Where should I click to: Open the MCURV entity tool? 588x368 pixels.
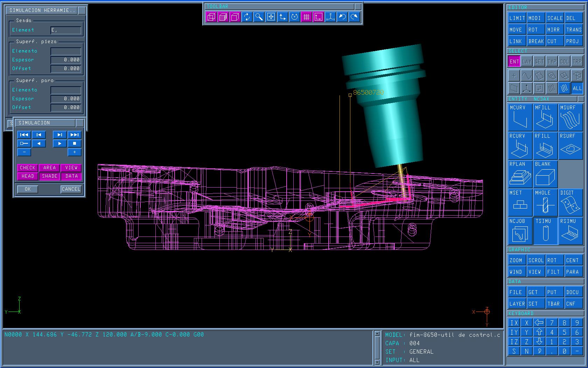coord(520,117)
